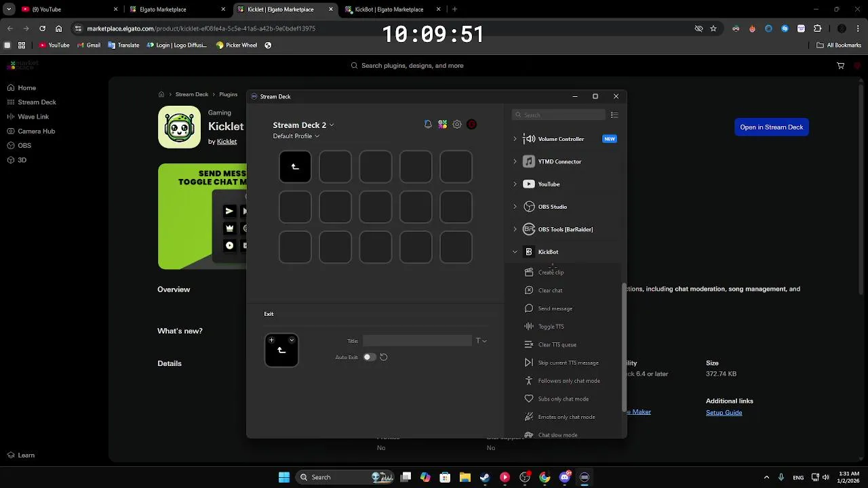The image size is (868, 488).
Task: Click the Stream Deck actions Search field
Action: point(559,115)
